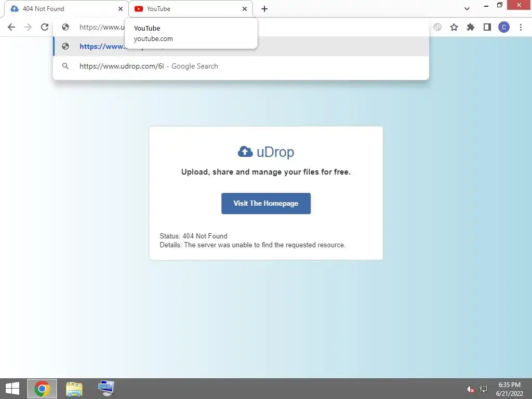Open a new tab with plus button
532x399 pixels.
click(264, 9)
